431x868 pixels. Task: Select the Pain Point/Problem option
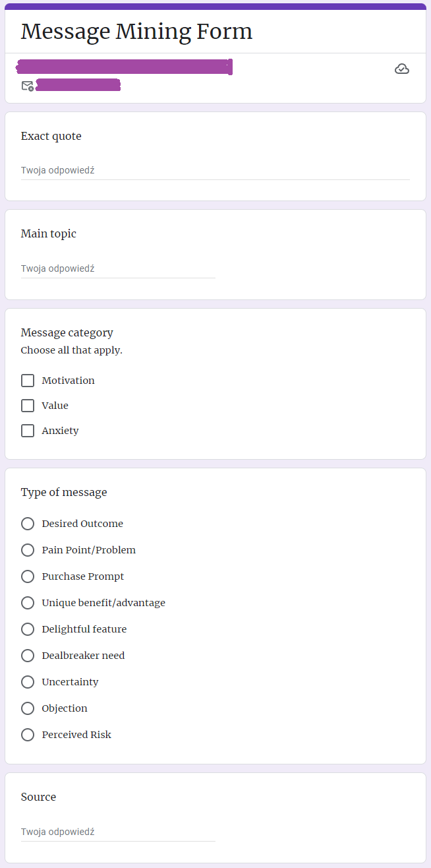point(28,549)
